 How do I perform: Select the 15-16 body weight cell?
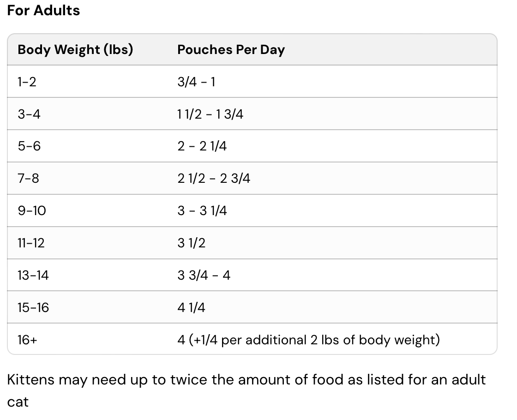click(x=33, y=307)
